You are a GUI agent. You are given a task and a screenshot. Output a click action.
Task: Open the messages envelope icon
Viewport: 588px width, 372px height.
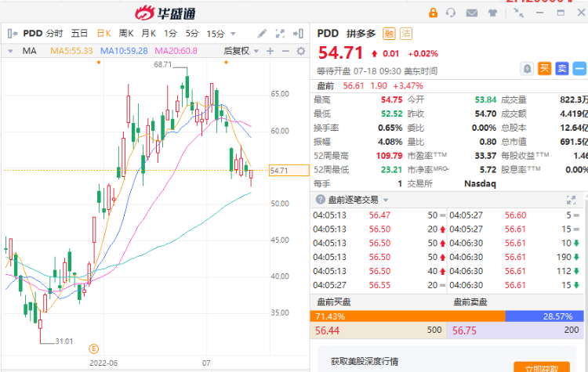[x=470, y=13]
